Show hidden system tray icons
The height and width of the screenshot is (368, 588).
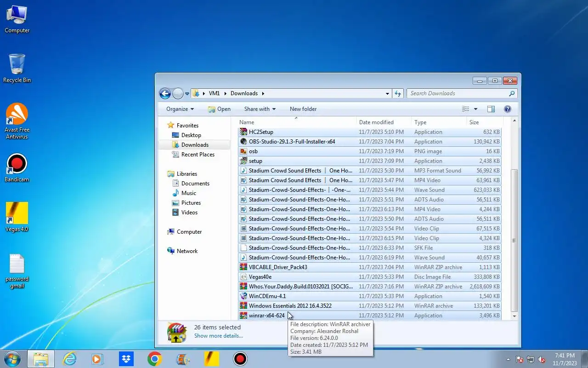pyautogui.click(x=508, y=359)
